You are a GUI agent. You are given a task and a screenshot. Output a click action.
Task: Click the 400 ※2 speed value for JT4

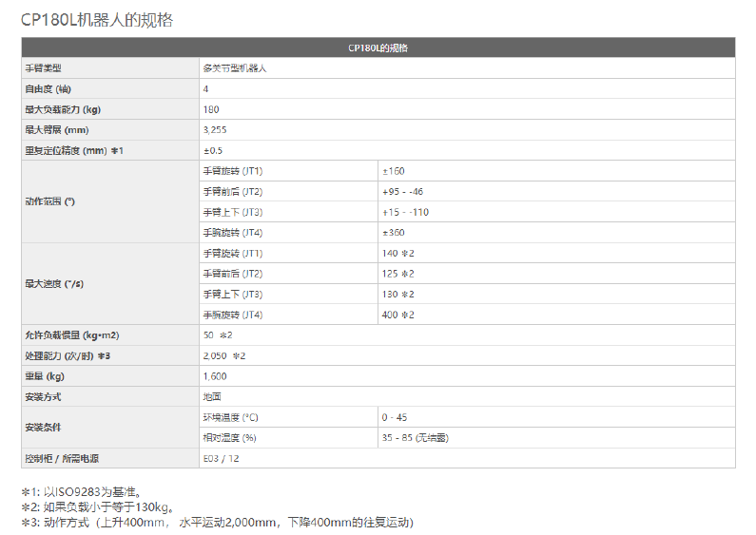click(x=398, y=315)
